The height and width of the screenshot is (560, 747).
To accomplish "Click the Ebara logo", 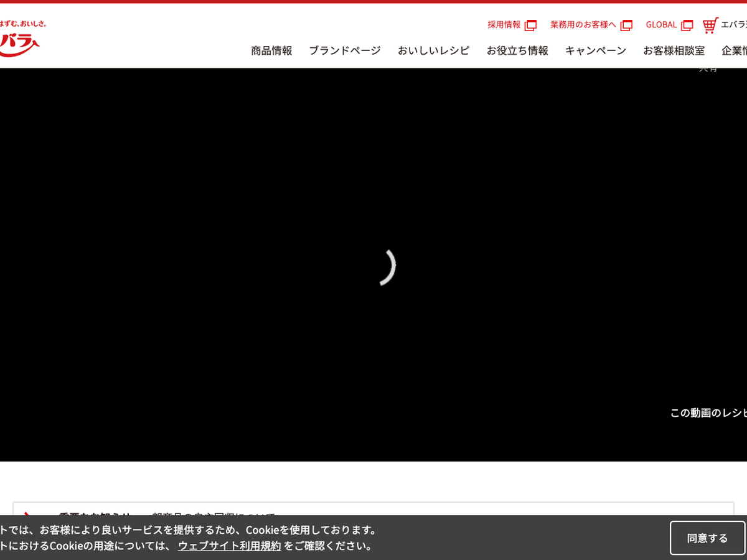I will pos(19,39).
